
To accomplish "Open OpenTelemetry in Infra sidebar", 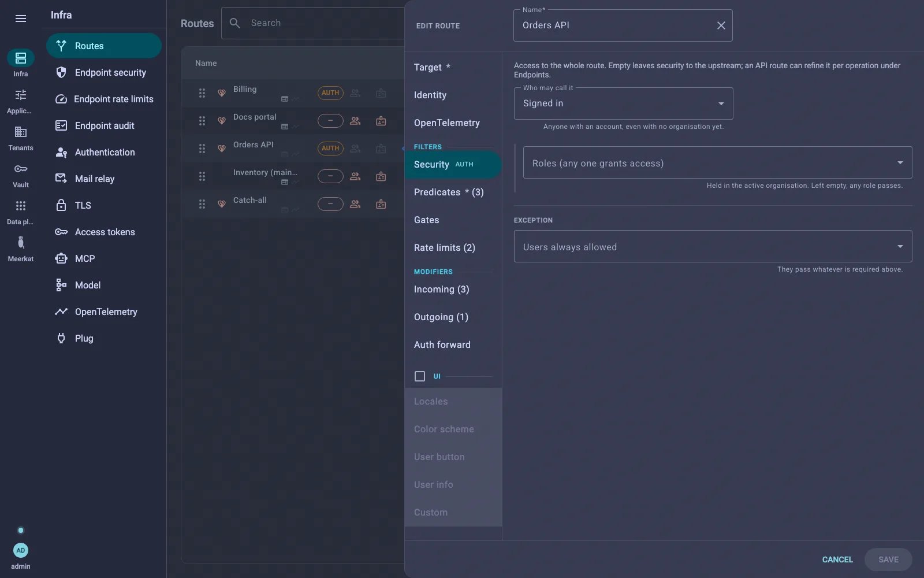I will (x=104, y=312).
